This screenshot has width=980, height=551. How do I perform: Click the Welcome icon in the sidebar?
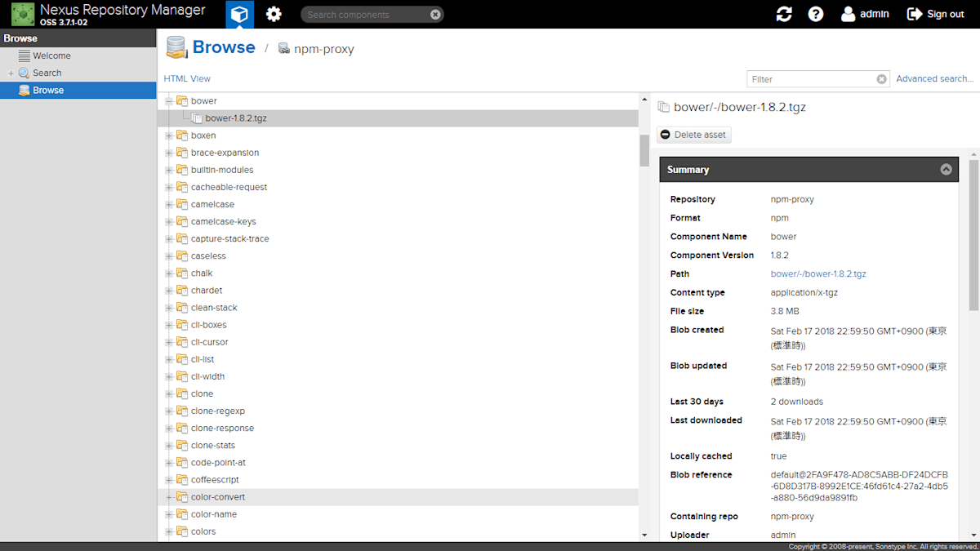[24, 56]
